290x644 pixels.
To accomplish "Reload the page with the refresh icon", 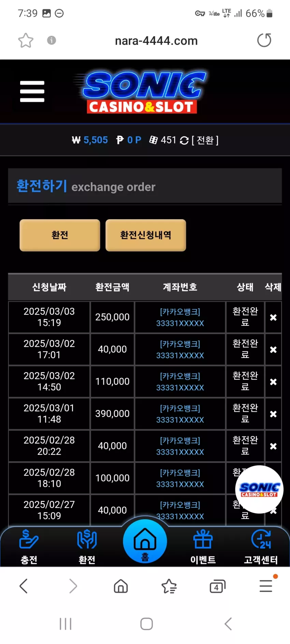I will pyautogui.click(x=264, y=40).
